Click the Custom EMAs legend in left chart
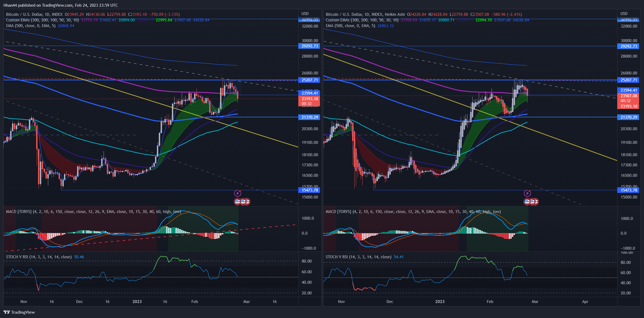This screenshot has width=644, height=318. [x=43, y=20]
